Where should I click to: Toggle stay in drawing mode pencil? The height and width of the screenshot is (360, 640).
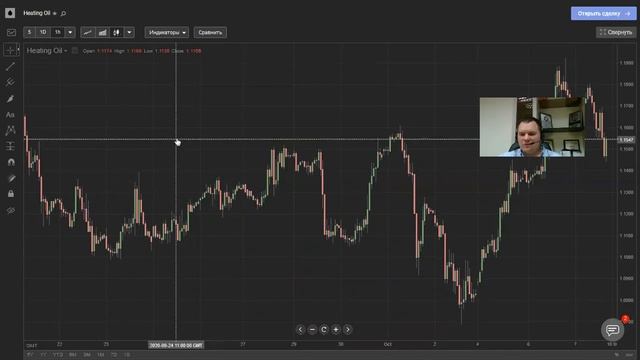11,178
